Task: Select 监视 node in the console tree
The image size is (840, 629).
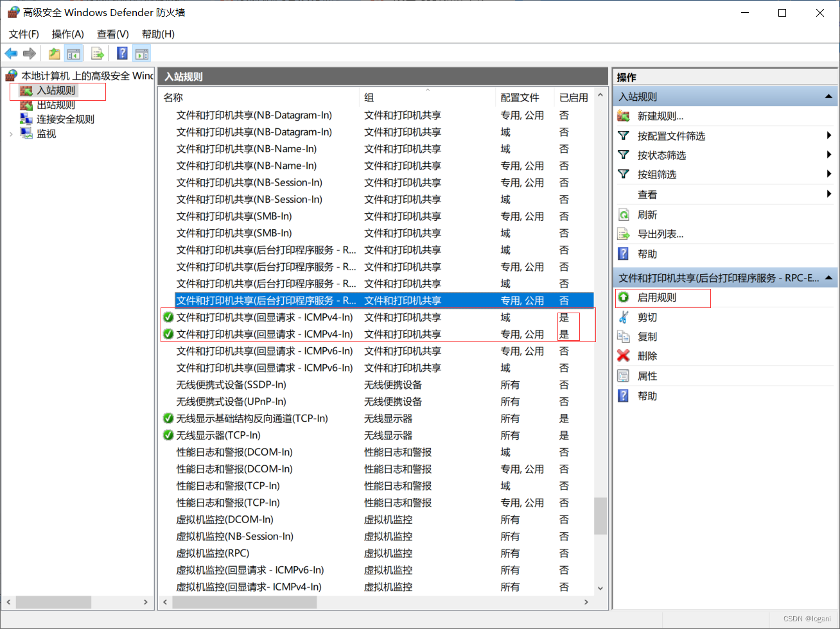Action: point(46,134)
